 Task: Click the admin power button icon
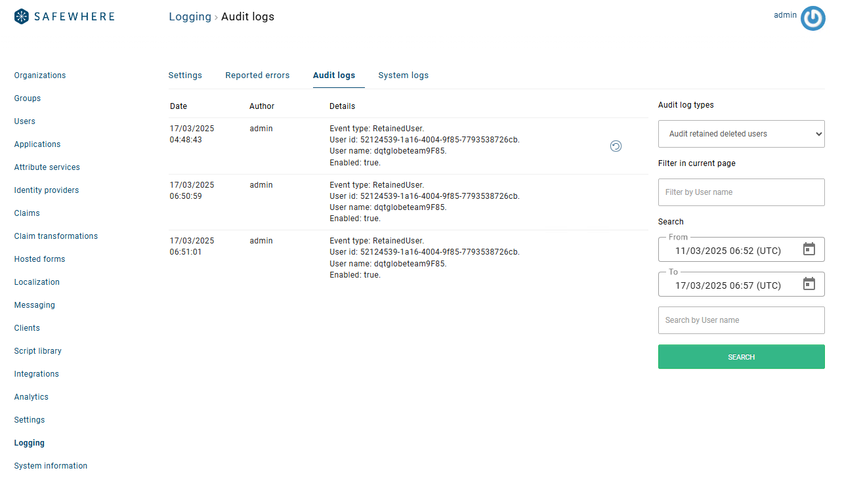813,18
